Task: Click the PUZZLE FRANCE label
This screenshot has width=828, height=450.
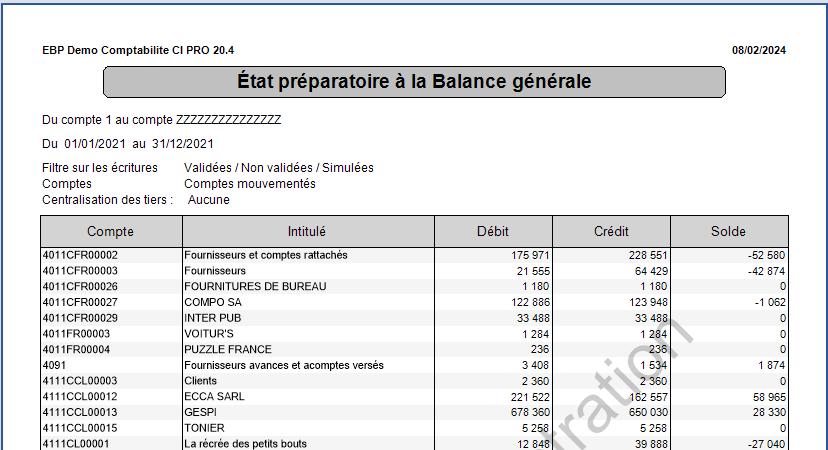Action: pyautogui.click(x=228, y=349)
